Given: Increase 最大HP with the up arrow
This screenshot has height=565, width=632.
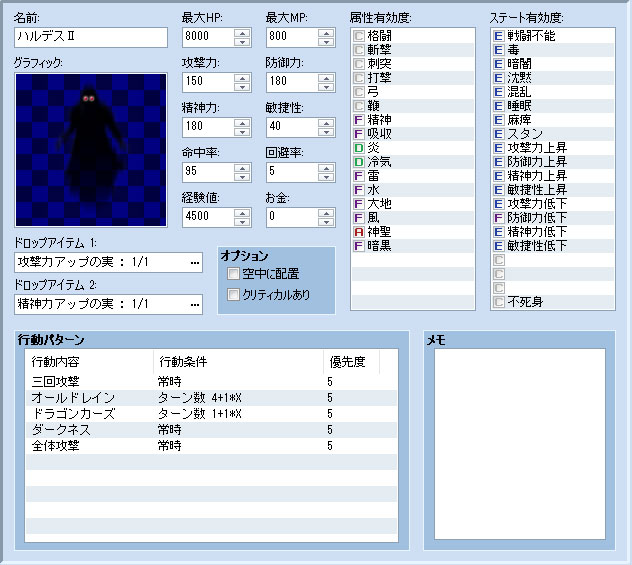Looking at the screenshot, I should 241,33.
